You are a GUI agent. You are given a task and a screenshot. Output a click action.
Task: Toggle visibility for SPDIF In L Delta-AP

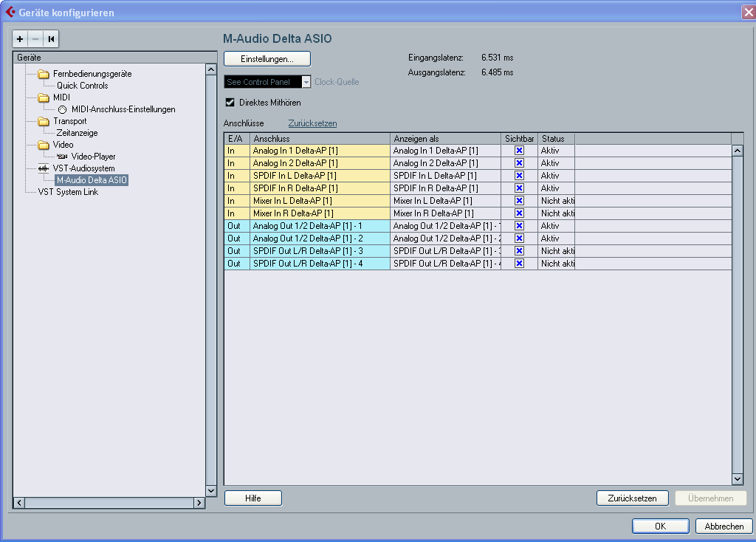click(x=519, y=176)
